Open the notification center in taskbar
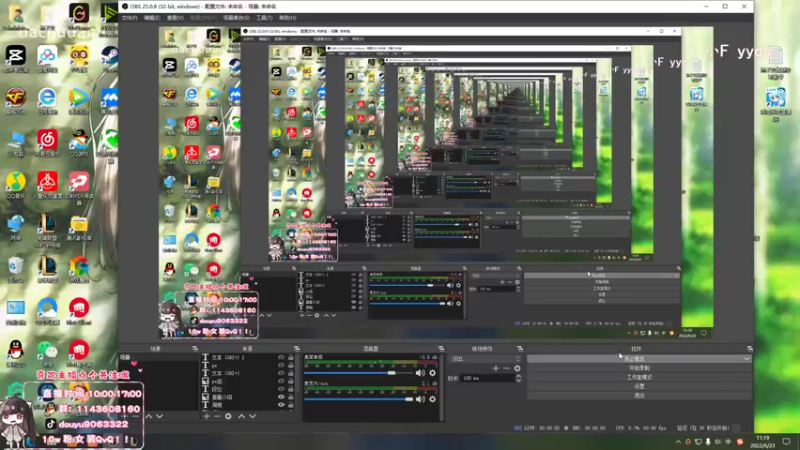 (786, 441)
